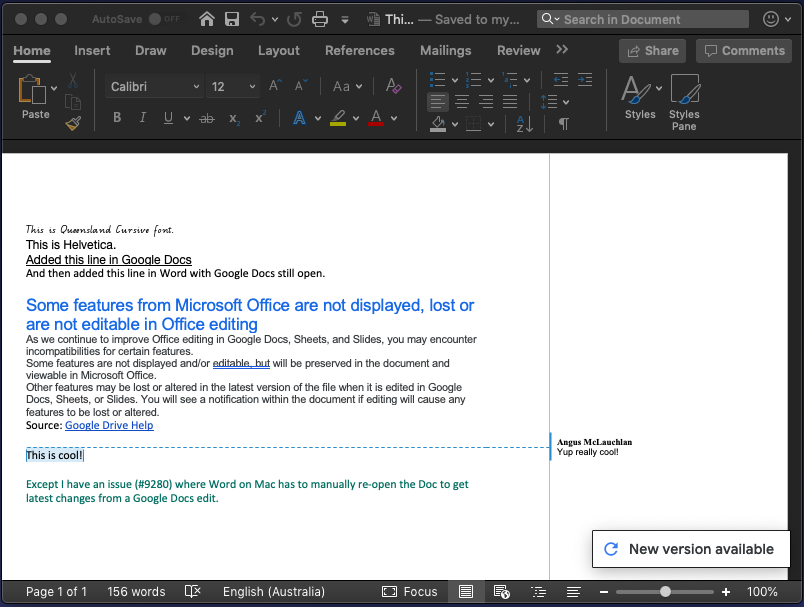Apply subscript formatting
This screenshot has height=607, width=804.
(x=234, y=118)
